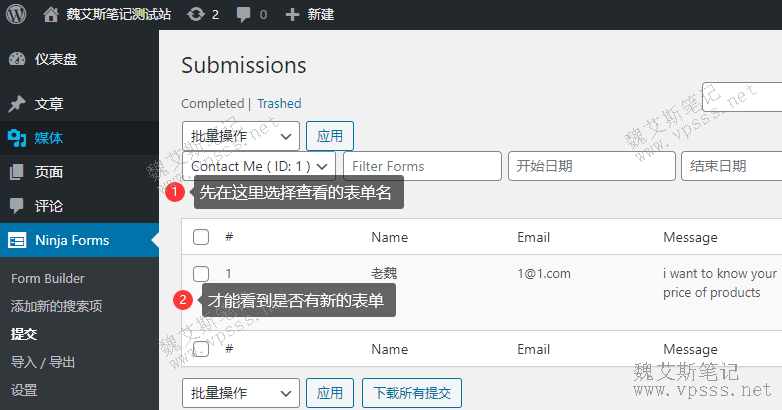This screenshot has height=410, width=782.
Task: Click the 下载所有提交 button
Action: click(x=411, y=393)
